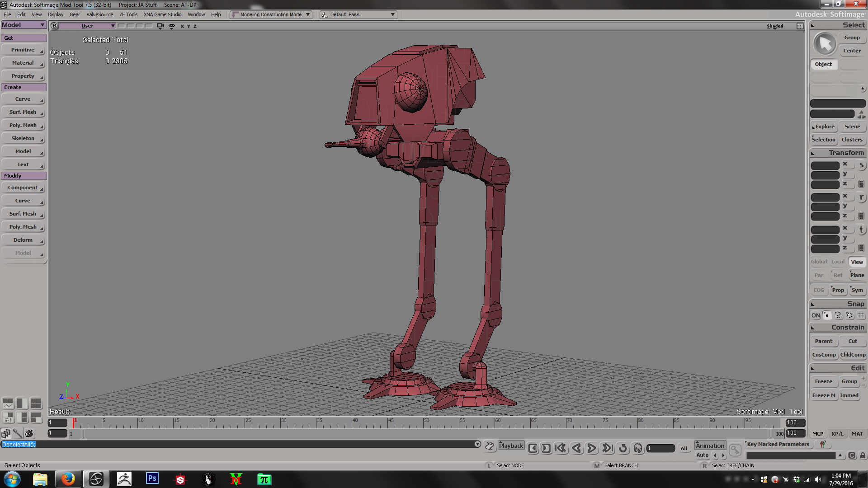Click the large selection arrow tool icon

click(825, 44)
